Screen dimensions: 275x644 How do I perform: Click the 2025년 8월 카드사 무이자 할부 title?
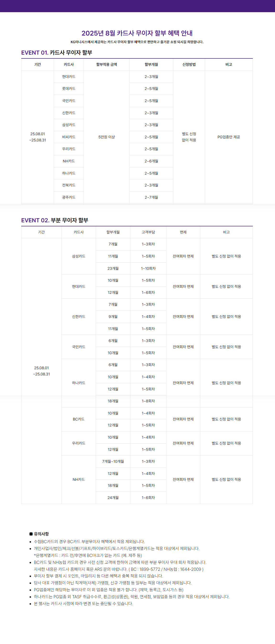coord(137,33)
